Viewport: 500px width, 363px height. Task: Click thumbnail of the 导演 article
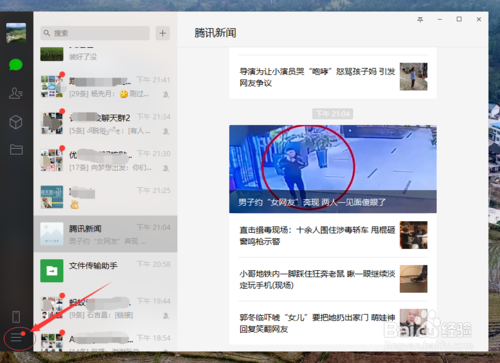coord(413,77)
